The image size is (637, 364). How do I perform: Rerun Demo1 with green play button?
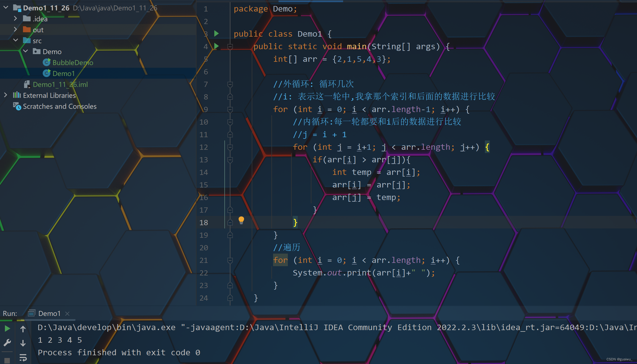(x=7, y=328)
